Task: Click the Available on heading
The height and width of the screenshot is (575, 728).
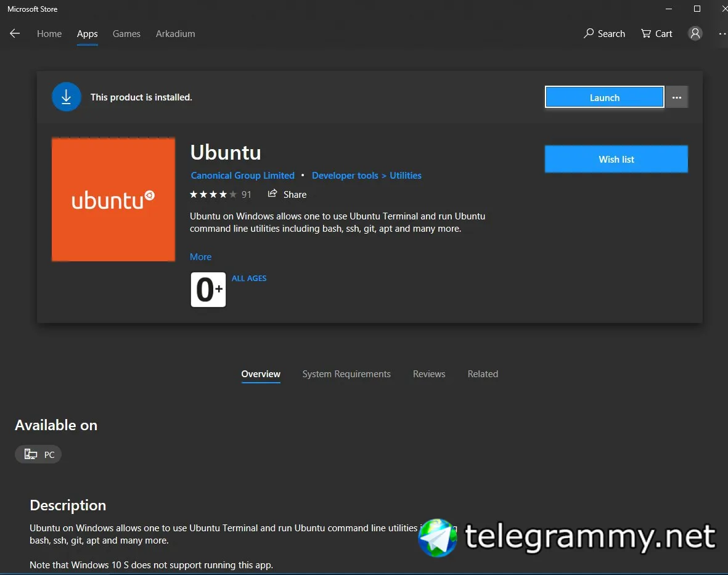Action: [56, 425]
